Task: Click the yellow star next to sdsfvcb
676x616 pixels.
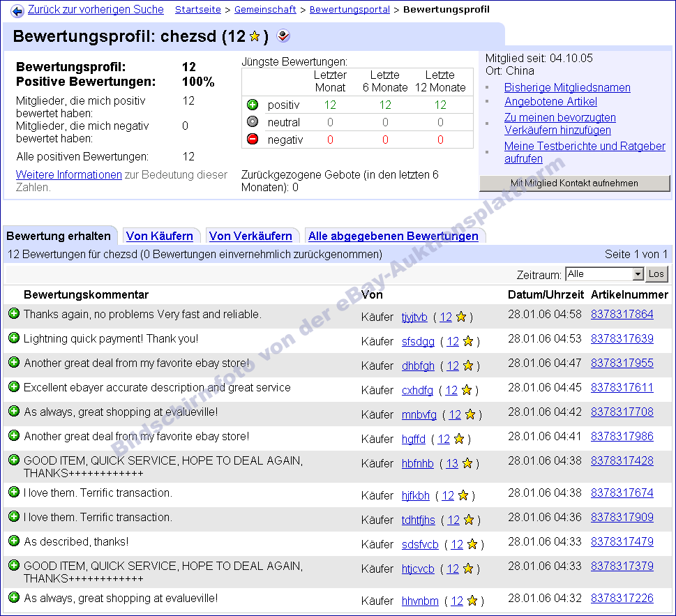Action: (472, 544)
